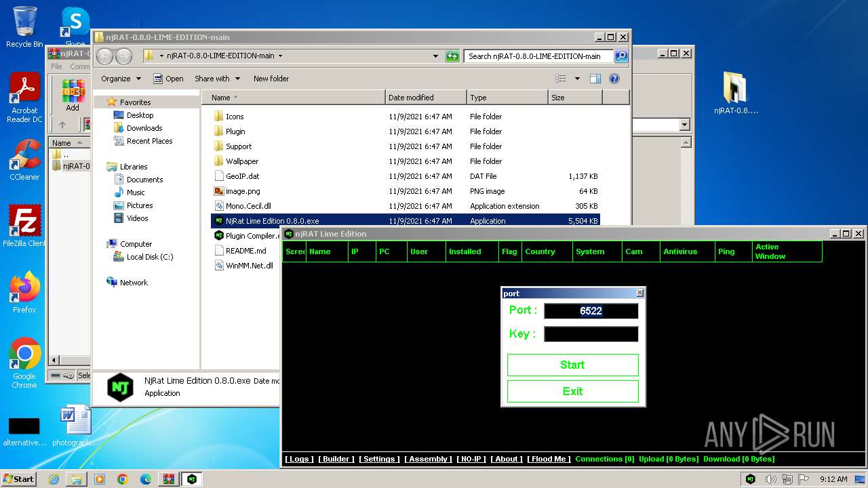Open the Settings menu in njRAT

[379, 459]
